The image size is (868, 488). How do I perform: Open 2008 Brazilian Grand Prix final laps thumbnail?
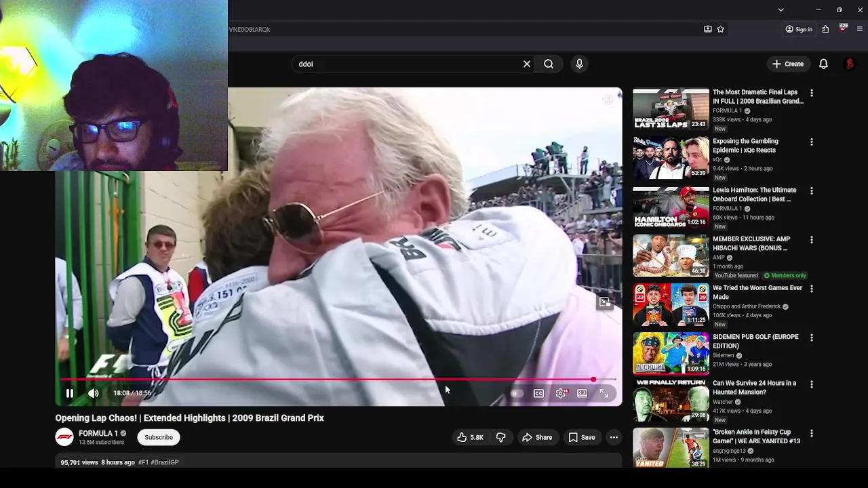[x=671, y=108]
